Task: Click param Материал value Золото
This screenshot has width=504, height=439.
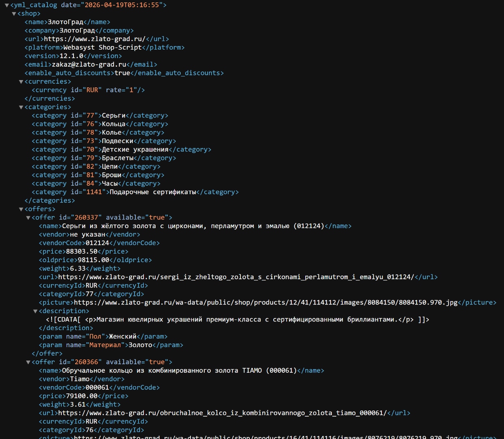Action: [141, 346]
